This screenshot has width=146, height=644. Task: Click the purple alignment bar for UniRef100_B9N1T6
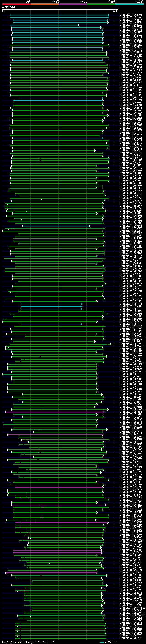click(x=52, y=573)
